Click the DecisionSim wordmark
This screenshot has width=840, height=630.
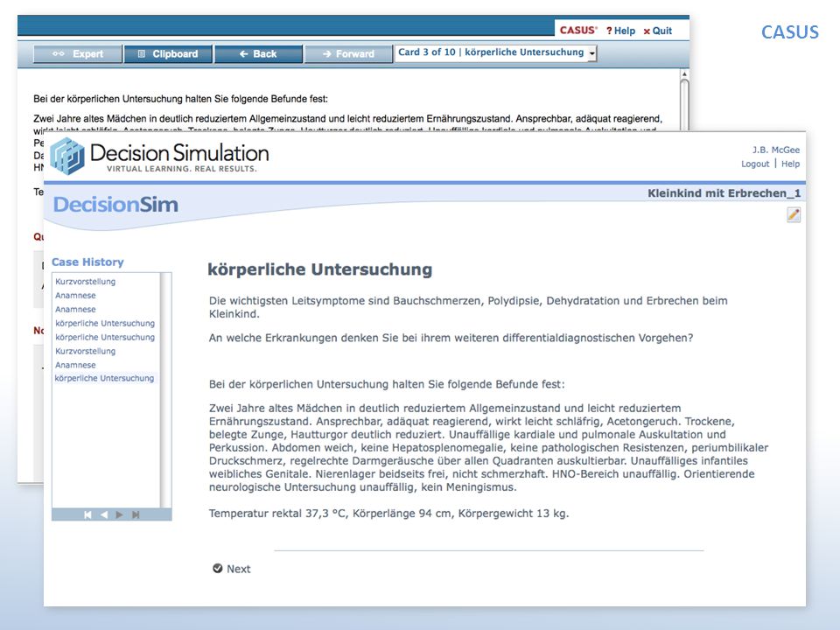115,205
